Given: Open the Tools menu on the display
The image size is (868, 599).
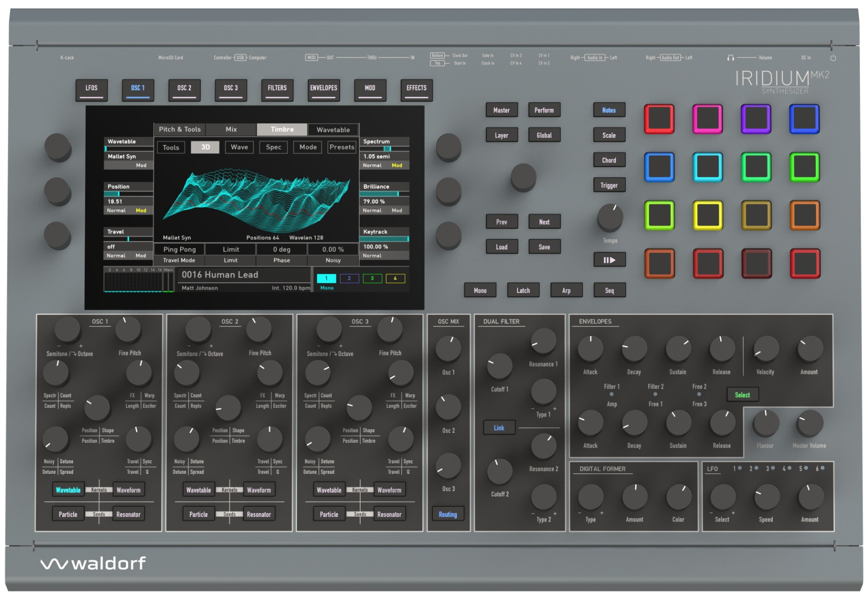Looking at the screenshot, I should pos(171,148).
